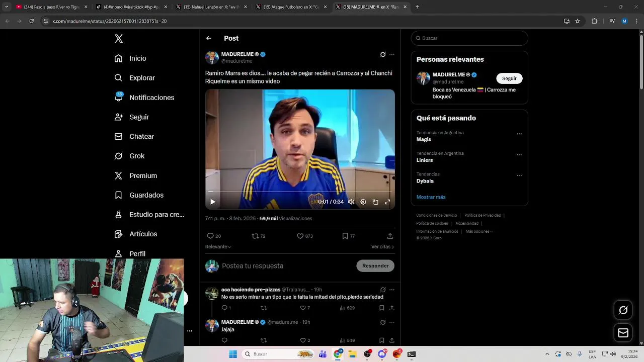Share the main post
Viewport: 644px width, 362px height.
coord(390,236)
